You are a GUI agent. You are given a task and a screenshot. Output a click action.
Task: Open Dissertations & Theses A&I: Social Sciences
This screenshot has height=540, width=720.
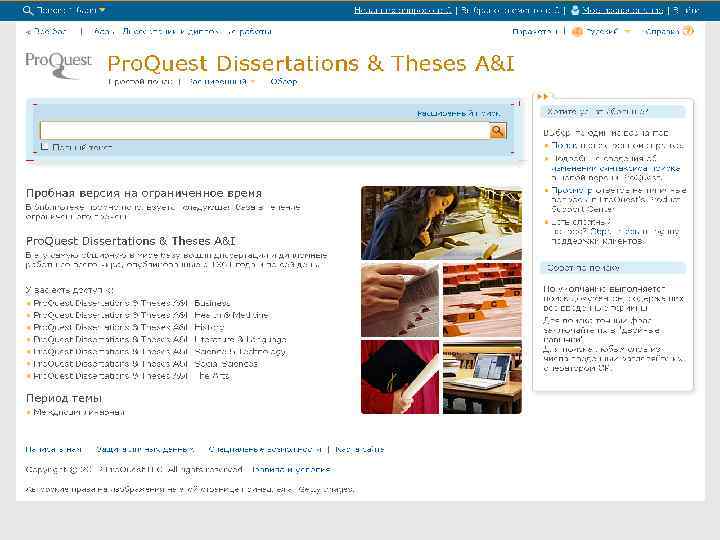145,363
